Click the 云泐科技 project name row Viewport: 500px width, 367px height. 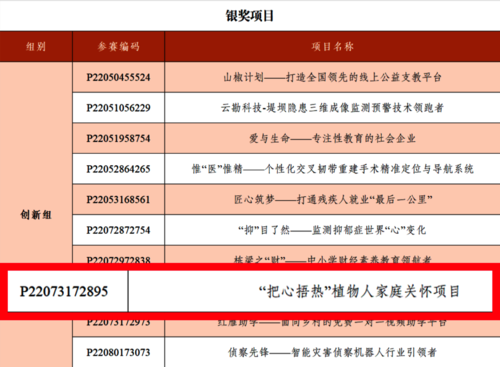332,108
